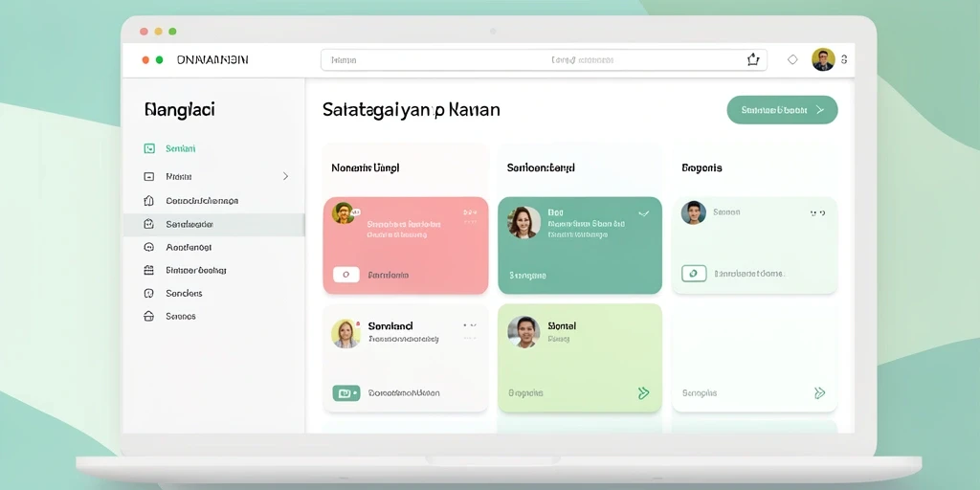Click the icon beside Conodutchenaga in sidebar
The image size is (980, 490).
coord(148,201)
